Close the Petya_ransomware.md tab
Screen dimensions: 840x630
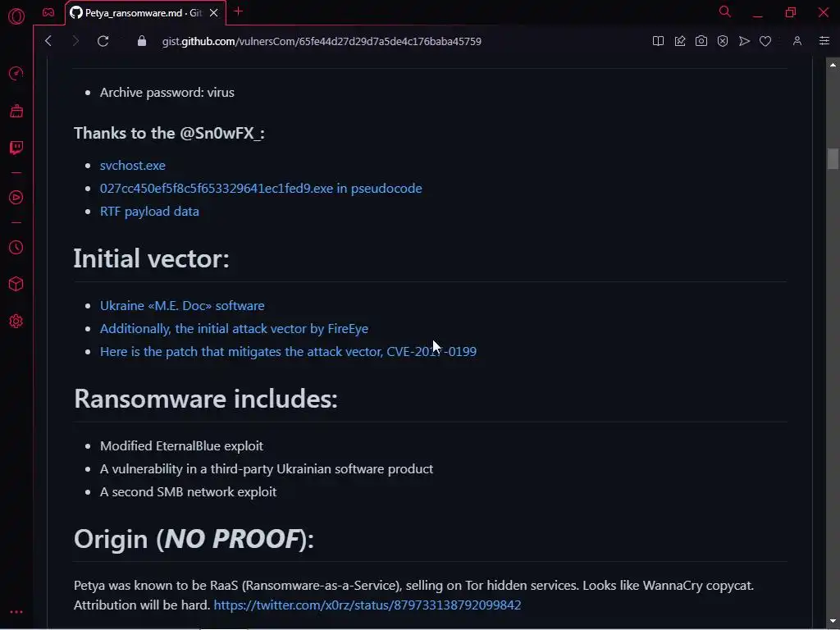214,13
